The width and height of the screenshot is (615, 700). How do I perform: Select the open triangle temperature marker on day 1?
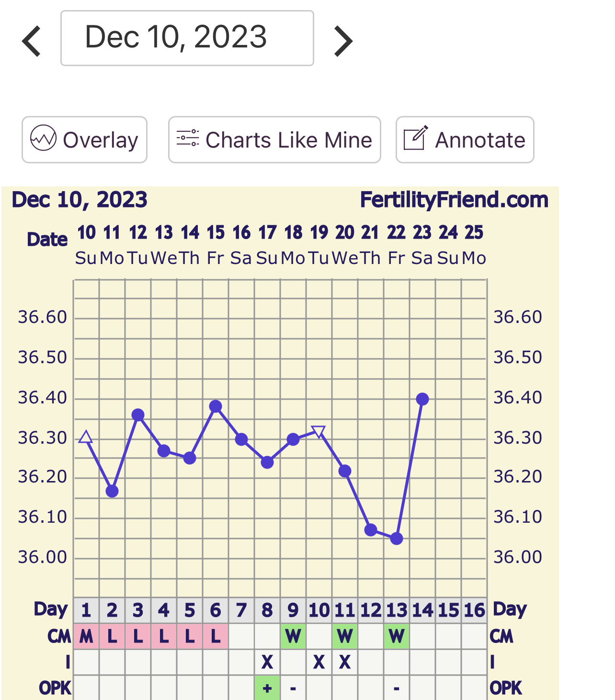pos(86,437)
